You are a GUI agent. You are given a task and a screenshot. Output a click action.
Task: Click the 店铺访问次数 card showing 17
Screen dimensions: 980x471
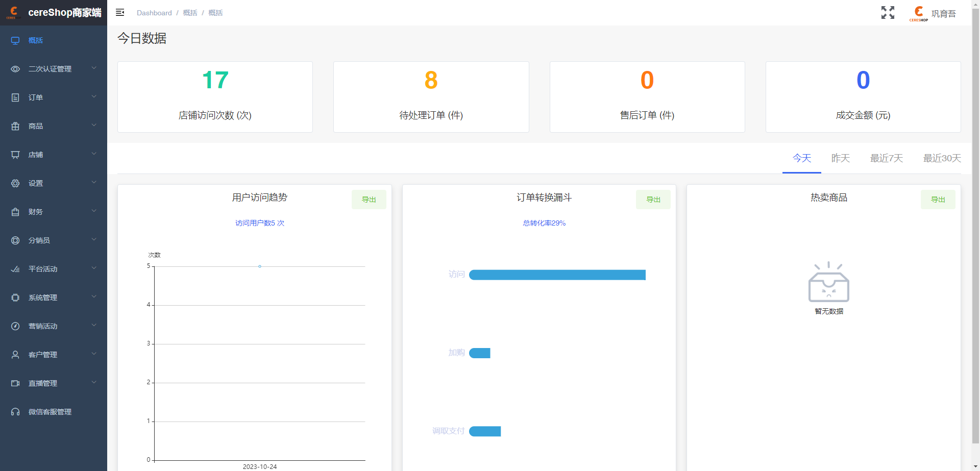tap(215, 97)
